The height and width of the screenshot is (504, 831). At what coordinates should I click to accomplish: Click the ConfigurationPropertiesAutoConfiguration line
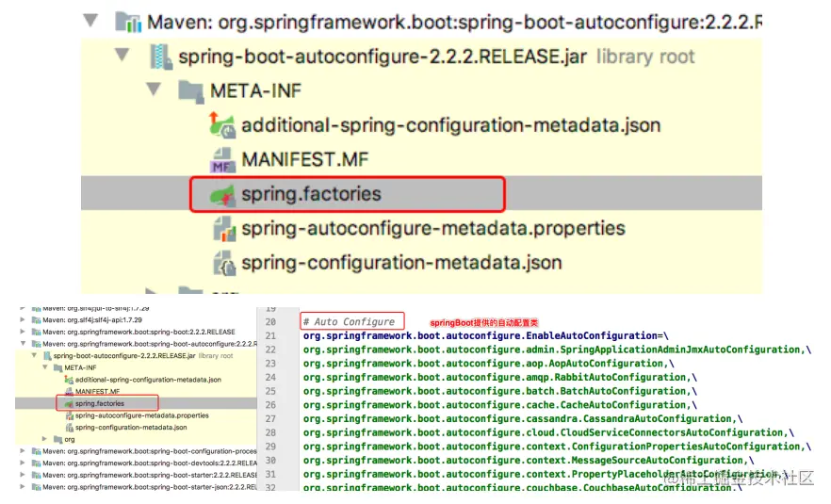(557, 447)
